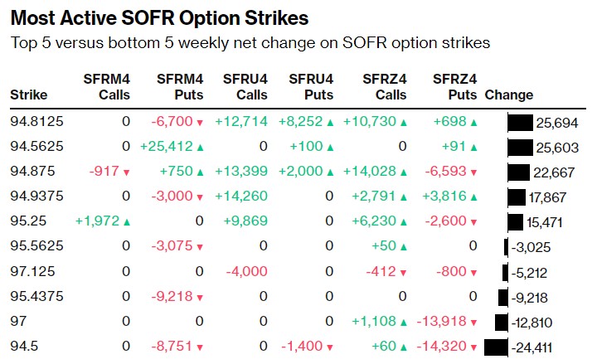Click the green up arrow beside +3,816
Screen dimensions: 597x364
point(473,197)
